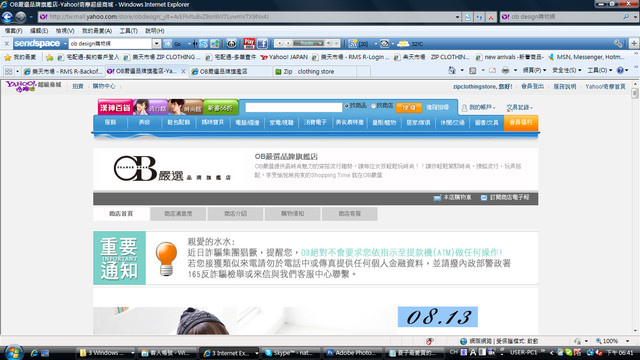Open the Help (說明) menu
This screenshot has width=640, height=360.
pyautogui.click(x=155, y=31)
